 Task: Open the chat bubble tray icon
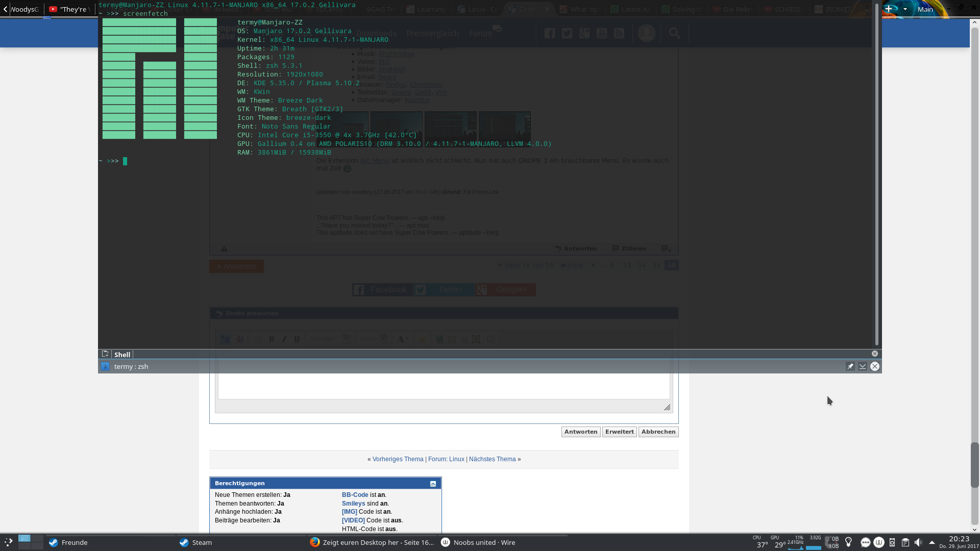(865, 542)
